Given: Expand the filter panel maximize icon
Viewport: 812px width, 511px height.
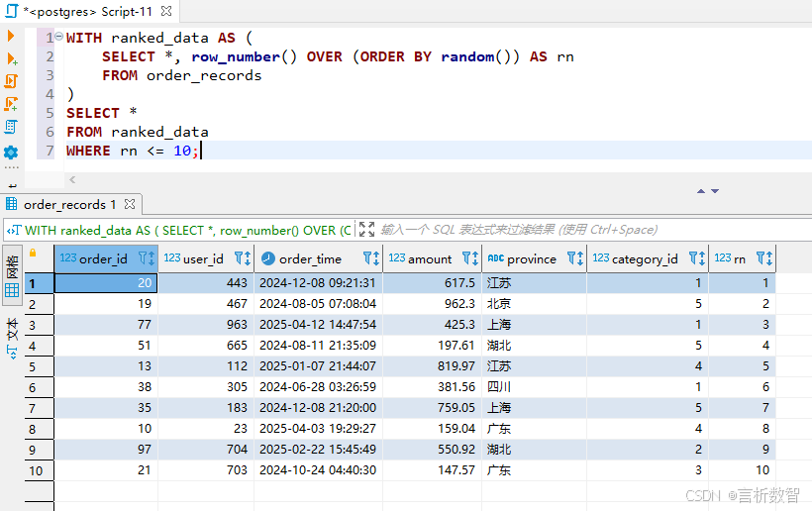Looking at the screenshot, I should point(366,230).
